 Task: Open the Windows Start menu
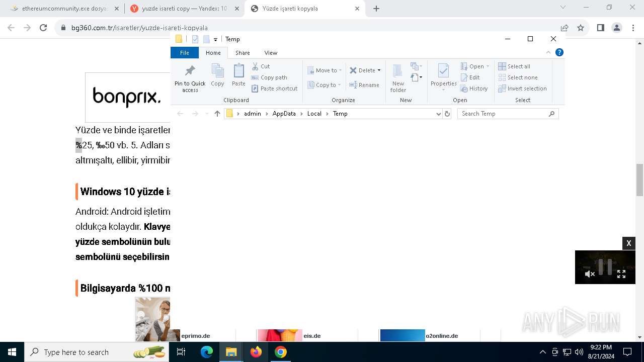pos(12,352)
